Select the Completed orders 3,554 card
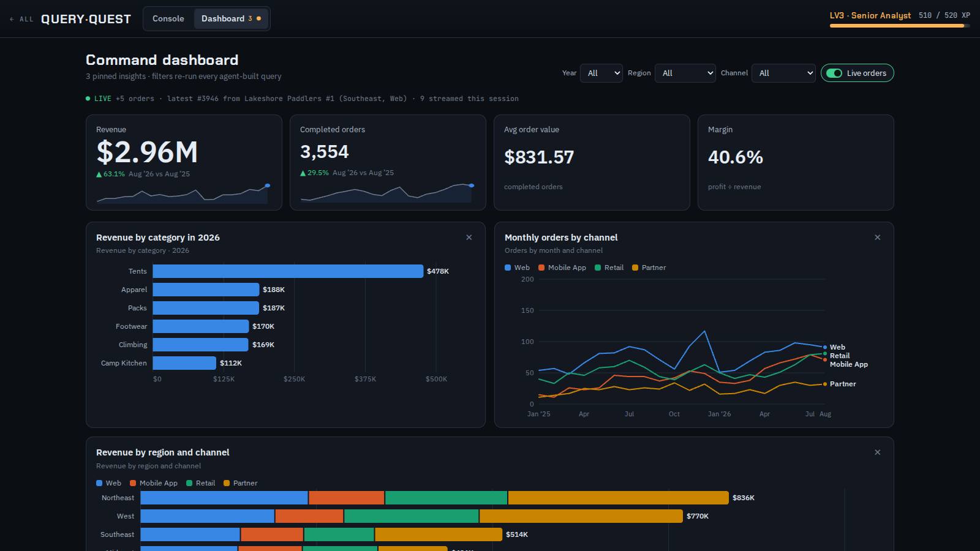This screenshot has height=551, width=980. (388, 162)
